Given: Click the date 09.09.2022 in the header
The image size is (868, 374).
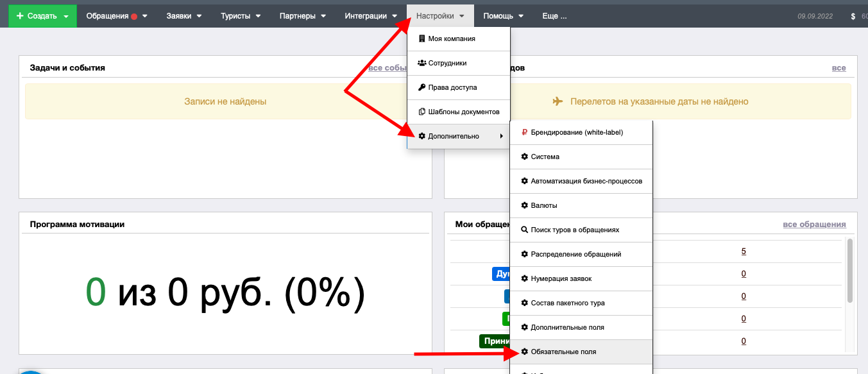Looking at the screenshot, I should (815, 16).
